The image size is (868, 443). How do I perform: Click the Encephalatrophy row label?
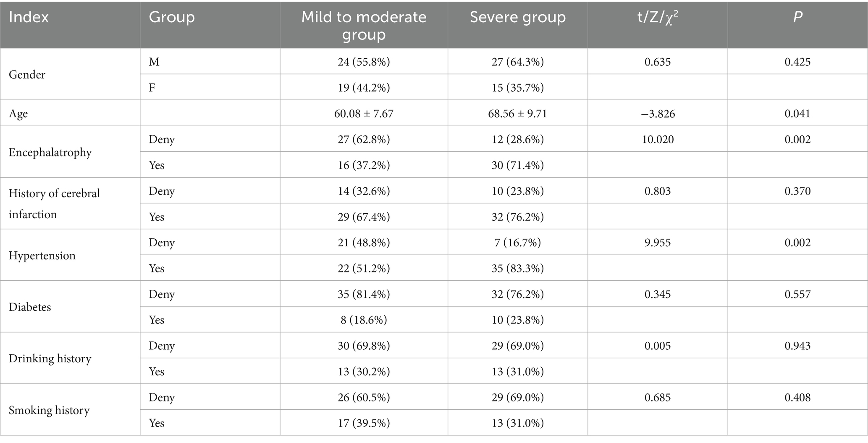(50, 152)
